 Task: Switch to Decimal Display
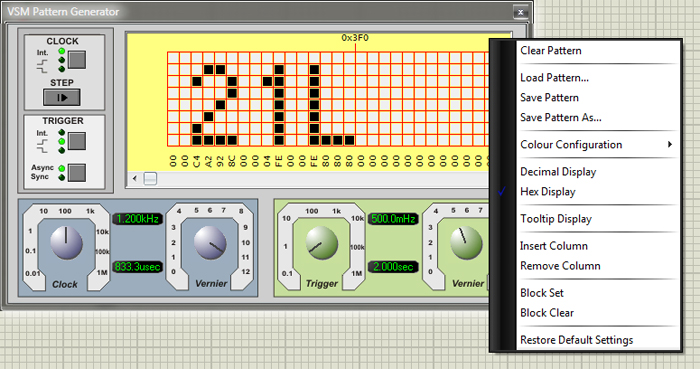(558, 172)
